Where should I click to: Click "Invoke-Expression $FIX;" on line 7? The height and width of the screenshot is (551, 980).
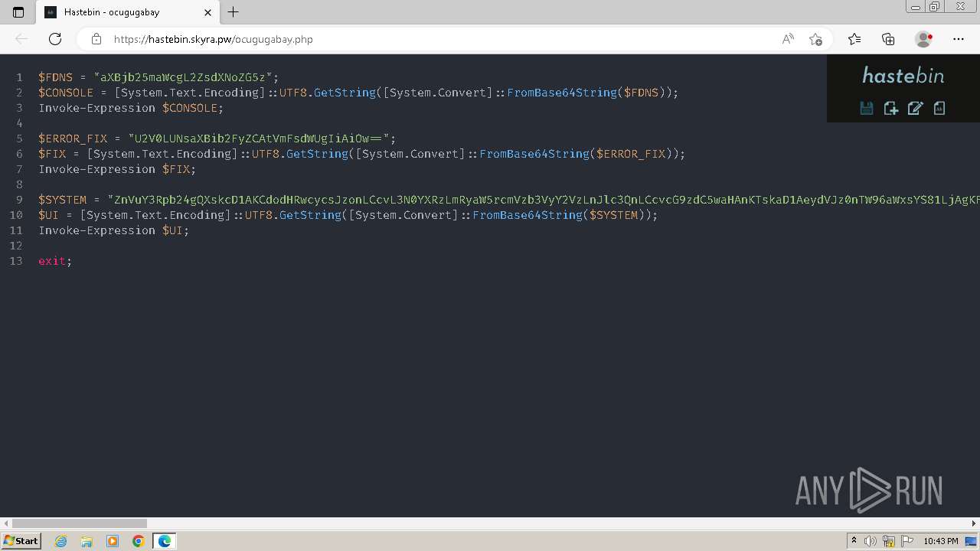tap(117, 169)
